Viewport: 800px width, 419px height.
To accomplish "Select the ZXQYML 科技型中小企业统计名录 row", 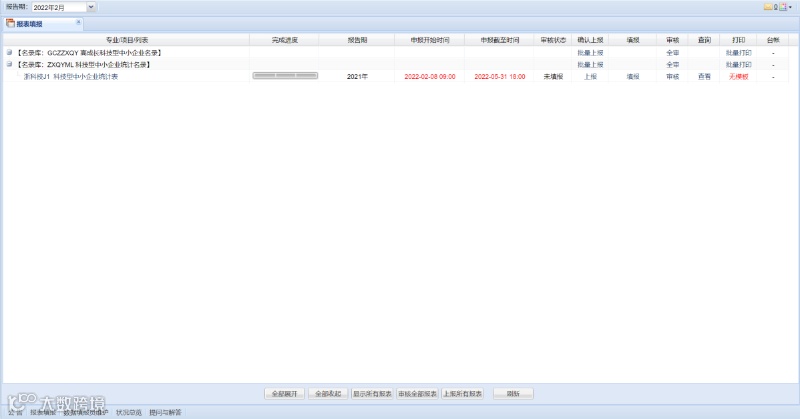I will [84, 65].
